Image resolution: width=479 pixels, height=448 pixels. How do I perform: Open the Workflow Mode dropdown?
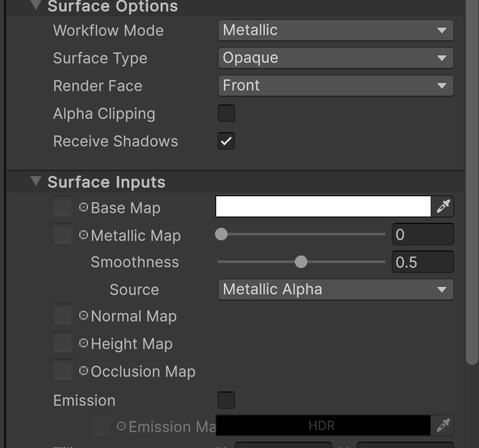[336, 30]
